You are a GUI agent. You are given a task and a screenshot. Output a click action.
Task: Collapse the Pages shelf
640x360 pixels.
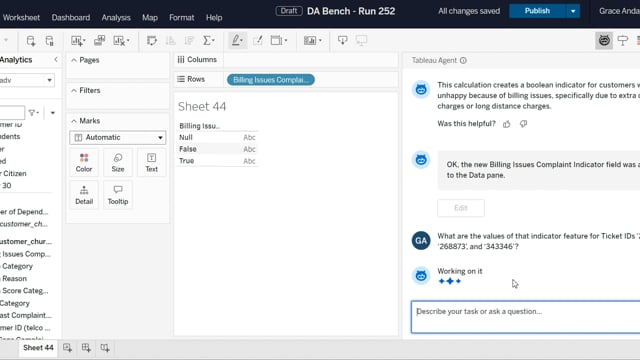tap(74, 60)
